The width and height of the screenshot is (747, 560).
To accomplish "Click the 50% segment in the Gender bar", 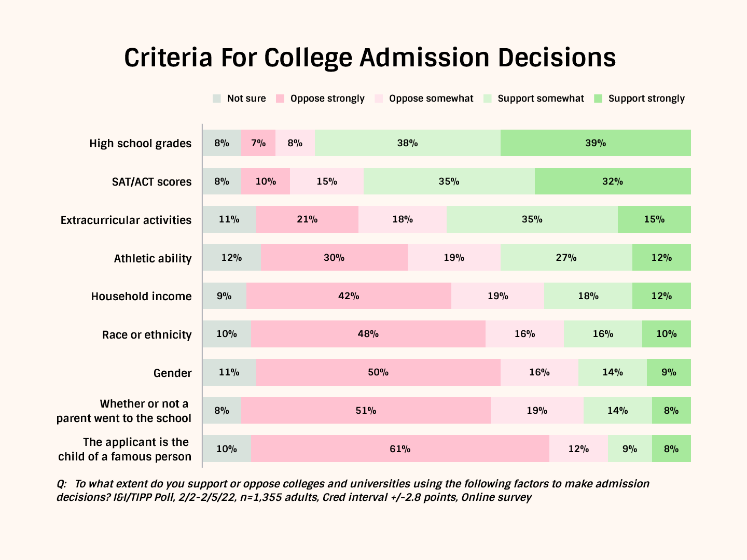I will pyautogui.click(x=378, y=372).
